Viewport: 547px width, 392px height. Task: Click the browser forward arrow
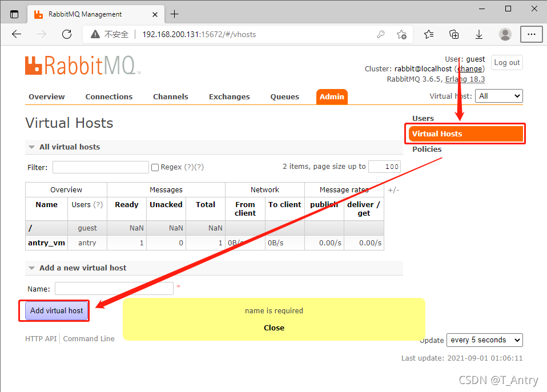(42, 34)
